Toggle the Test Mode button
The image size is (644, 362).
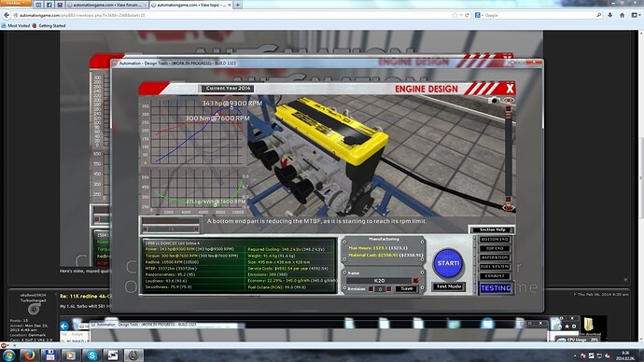tap(449, 286)
